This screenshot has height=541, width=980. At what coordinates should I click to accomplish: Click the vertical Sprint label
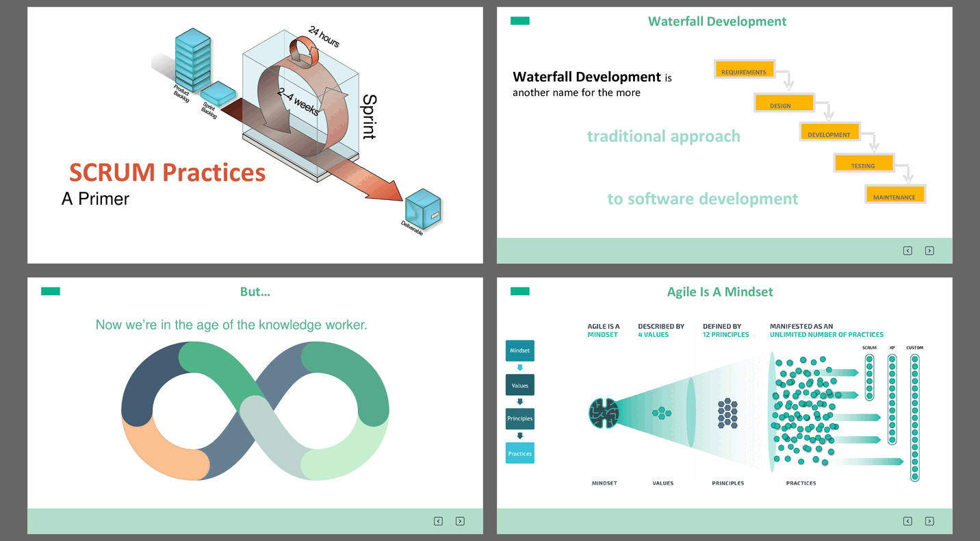(369, 116)
